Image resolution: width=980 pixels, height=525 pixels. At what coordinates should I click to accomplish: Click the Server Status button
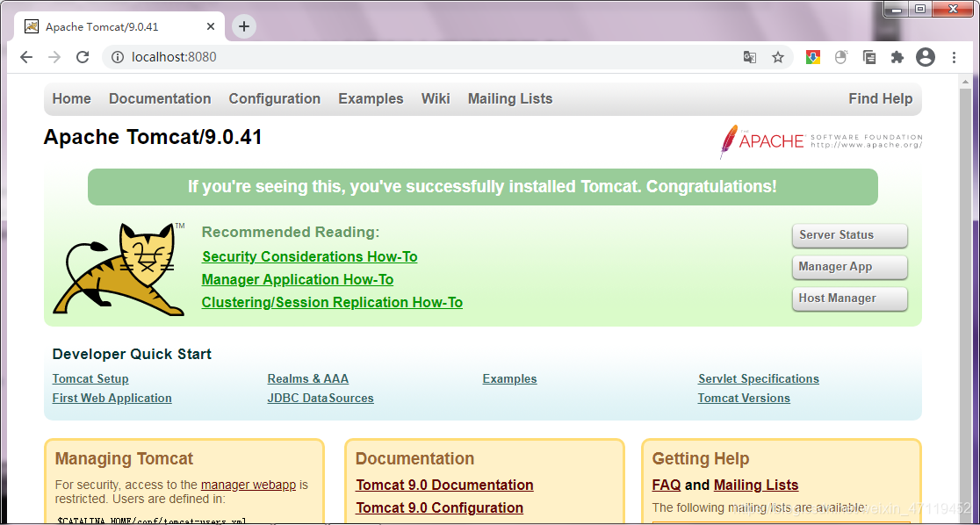[x=849, y=235]
